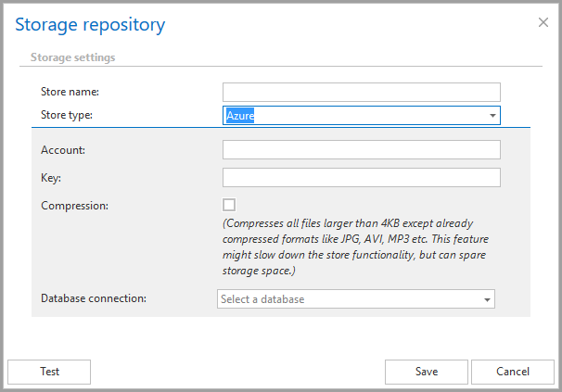Click the Database connection dropdown arrow
The height and width of the screenshot is (392, 562).
click(486, 298)
